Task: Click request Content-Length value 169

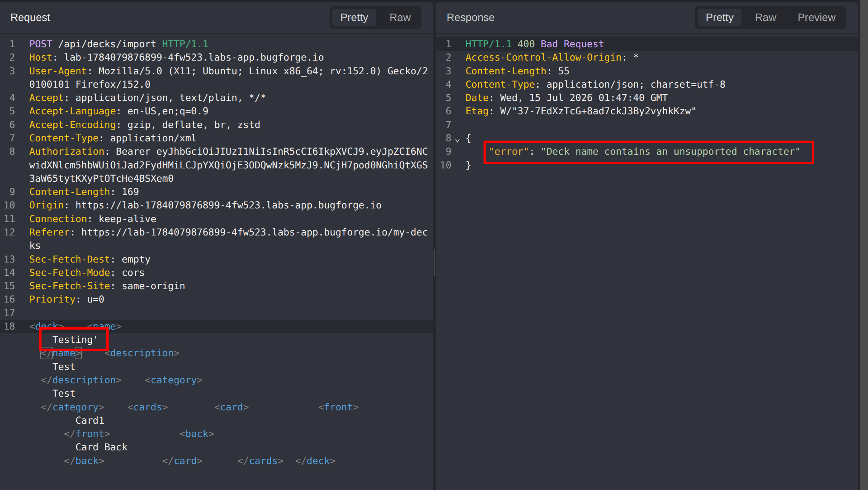Action: coord(130,192)
